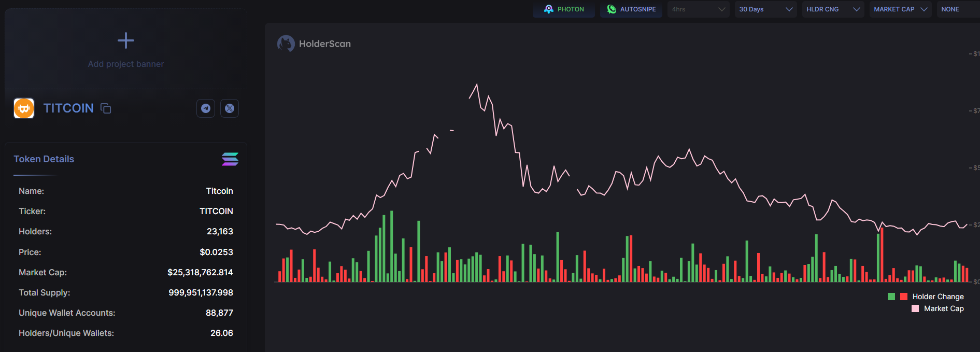Click the Holder Change legend label
Screen dimensions: 980x352
coord(938,297)
